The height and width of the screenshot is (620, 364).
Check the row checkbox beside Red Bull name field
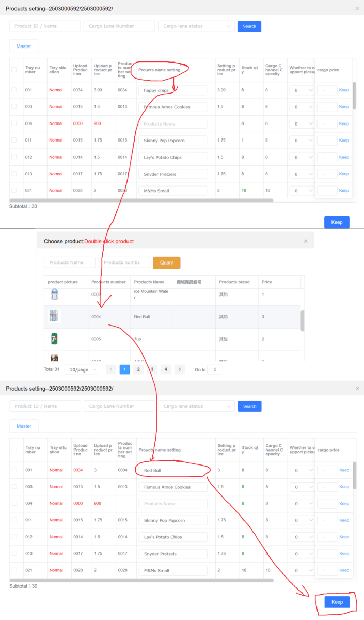pyautogui.click(x=14, y=470)
